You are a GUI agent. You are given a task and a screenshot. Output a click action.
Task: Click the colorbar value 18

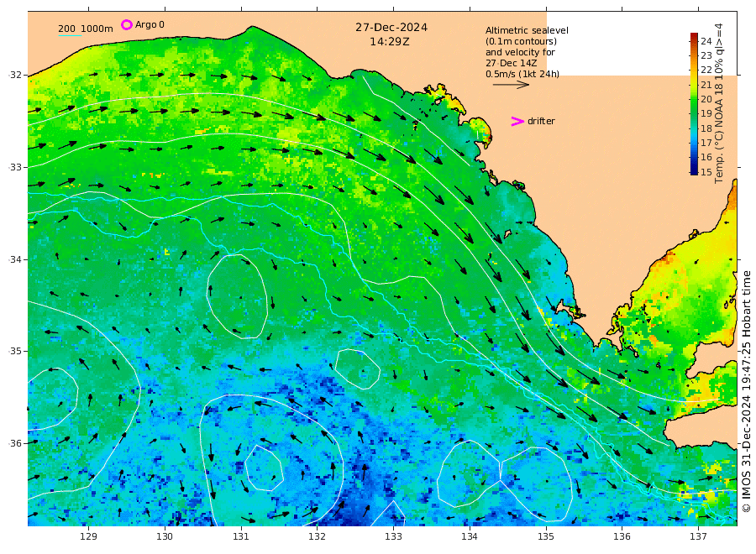pos(706,128)
